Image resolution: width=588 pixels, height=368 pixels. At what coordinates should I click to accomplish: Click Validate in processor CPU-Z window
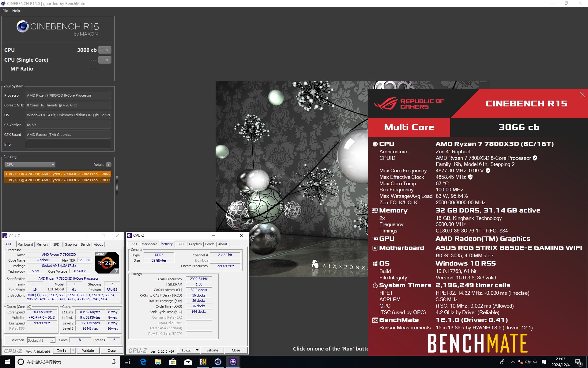pos(88,351)
